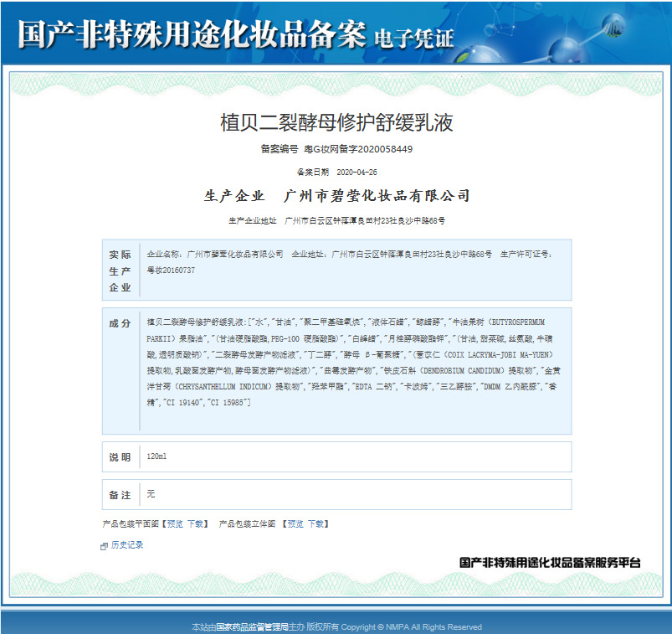Select the license number 粤妆20160737
The height and width of the screenshot is (634, 672).
click(171, 271)
